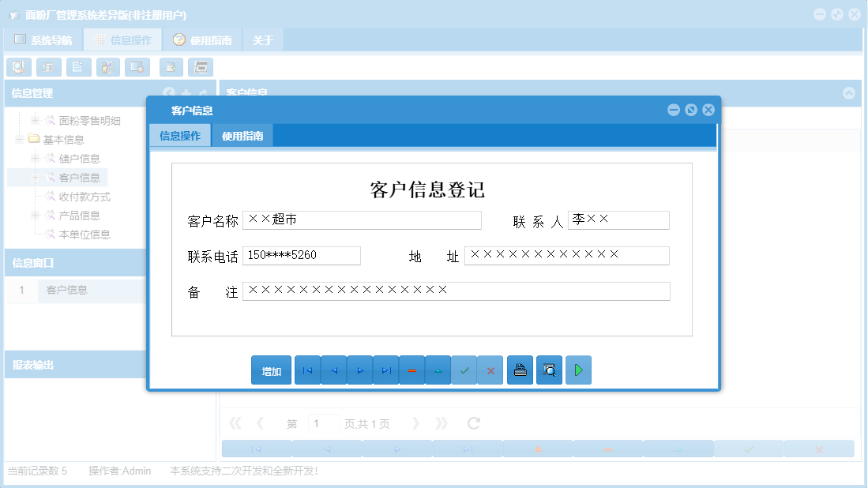Go to the next record with the arrow icon
Screen dimensions: 868x488
pyautogui.click(x=359, y=370)
